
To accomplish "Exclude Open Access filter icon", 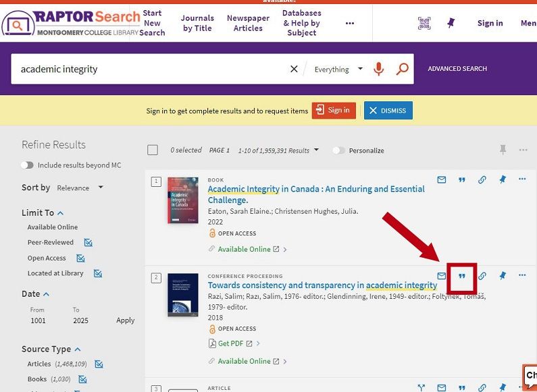I will (80, 258).
